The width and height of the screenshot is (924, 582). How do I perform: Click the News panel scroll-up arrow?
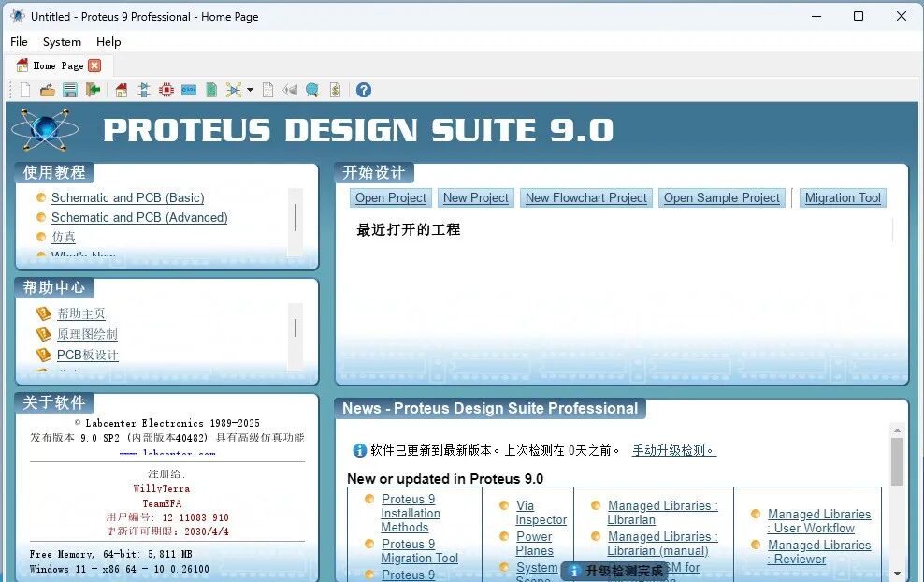(x=897, y=430)
